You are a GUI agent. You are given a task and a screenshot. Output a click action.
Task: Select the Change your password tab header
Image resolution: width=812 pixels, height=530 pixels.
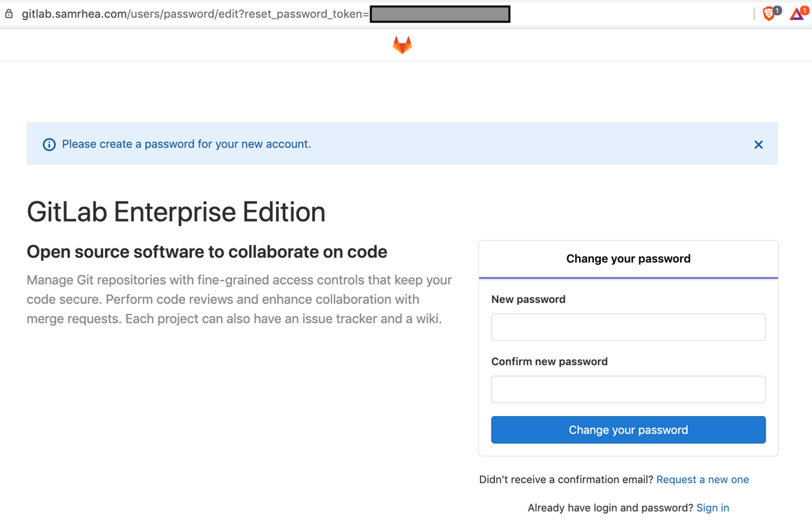[628, 259]
